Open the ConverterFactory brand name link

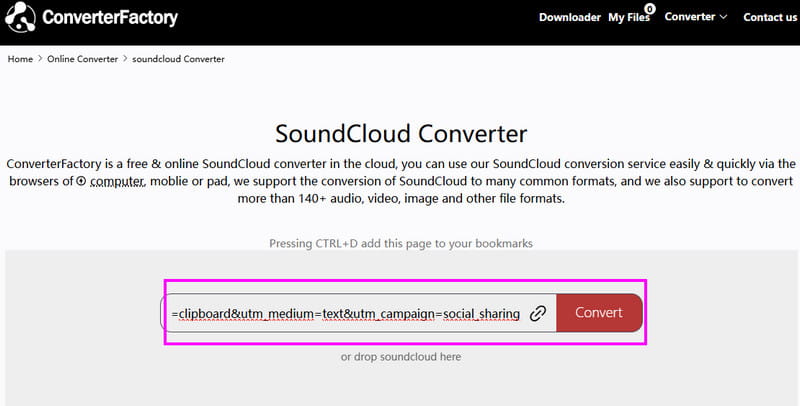[110, 17]
